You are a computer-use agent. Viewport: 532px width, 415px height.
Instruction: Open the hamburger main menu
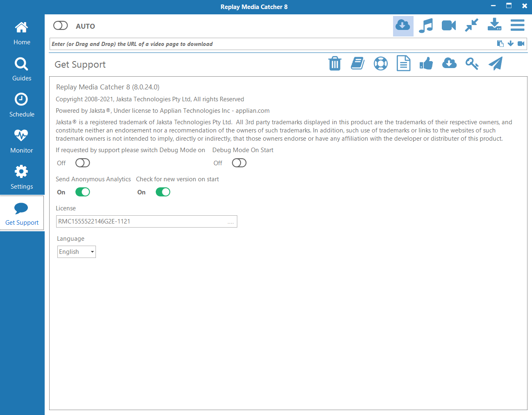click(x=517, y=25)
